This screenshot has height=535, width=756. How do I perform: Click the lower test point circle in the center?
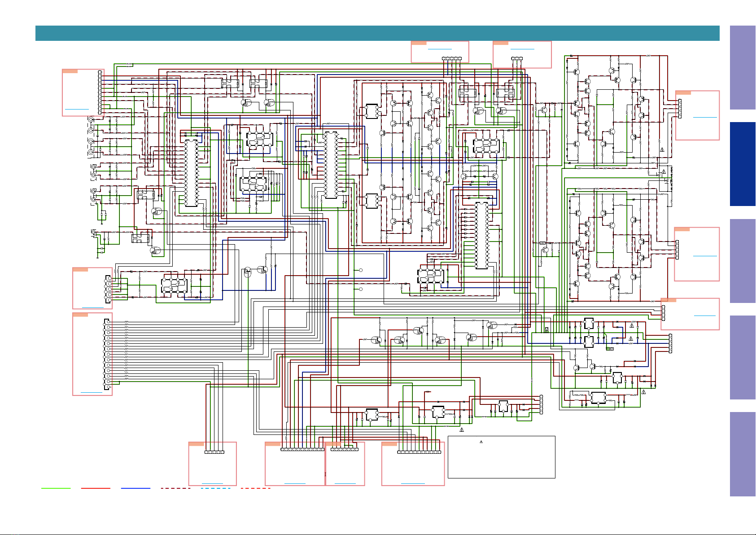tap(361, 289)
